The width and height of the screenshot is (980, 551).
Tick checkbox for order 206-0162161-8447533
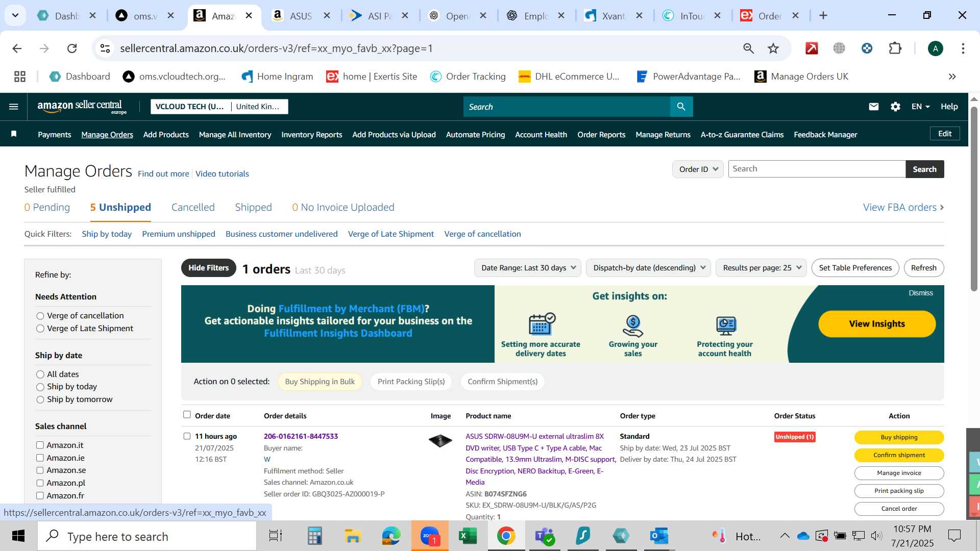[x=187, y=436]
